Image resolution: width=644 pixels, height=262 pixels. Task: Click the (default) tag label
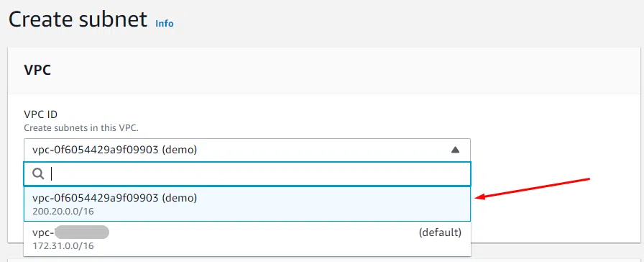440,232
